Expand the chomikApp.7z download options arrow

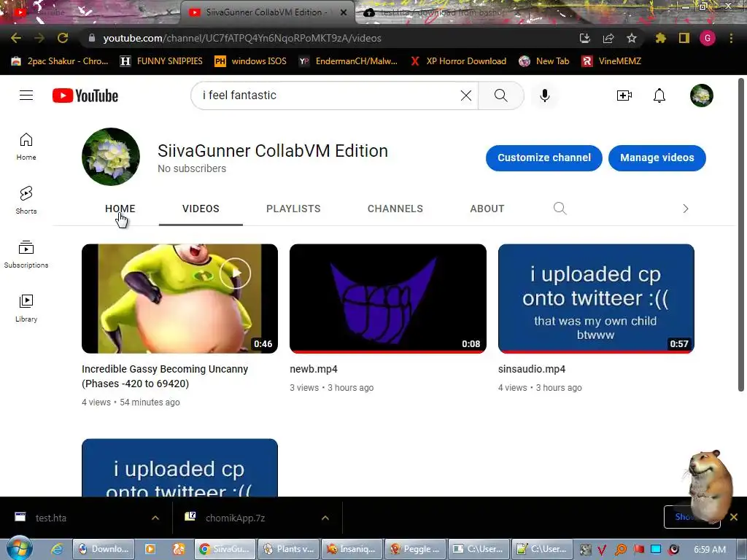point(325,518)
